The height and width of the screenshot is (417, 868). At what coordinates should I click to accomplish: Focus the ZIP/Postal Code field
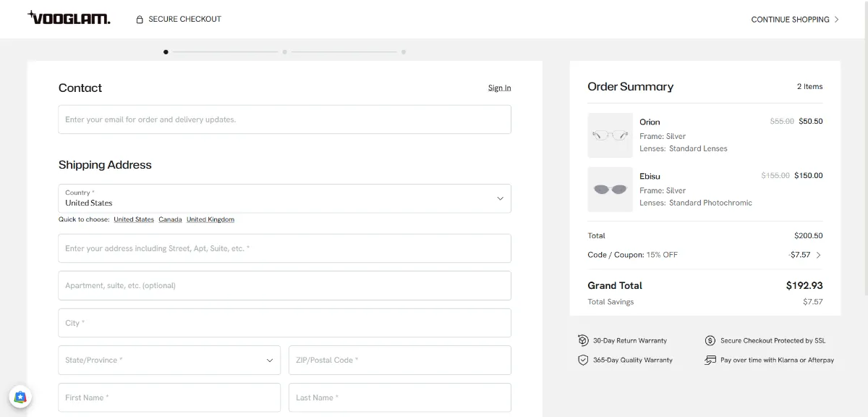400,360
